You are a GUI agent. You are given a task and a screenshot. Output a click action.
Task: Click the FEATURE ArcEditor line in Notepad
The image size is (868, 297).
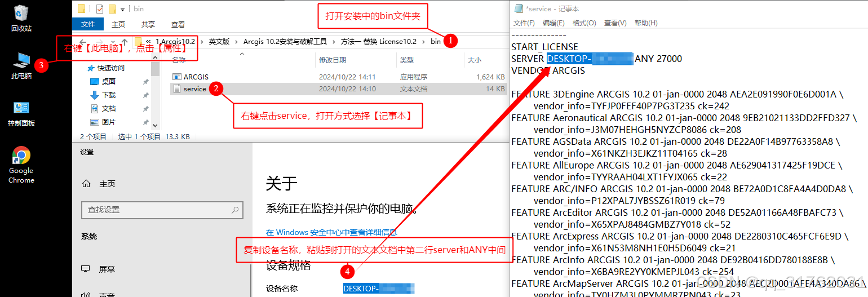pos(677,212)
